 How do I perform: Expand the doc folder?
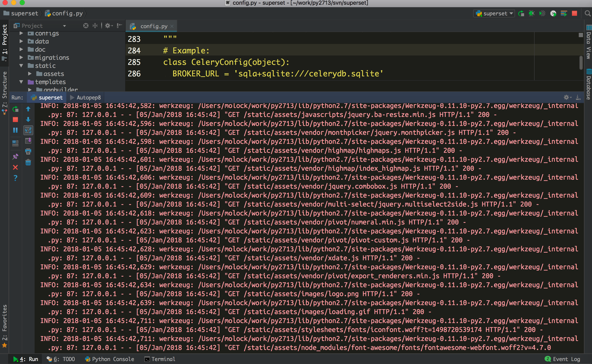coord(21,49)
